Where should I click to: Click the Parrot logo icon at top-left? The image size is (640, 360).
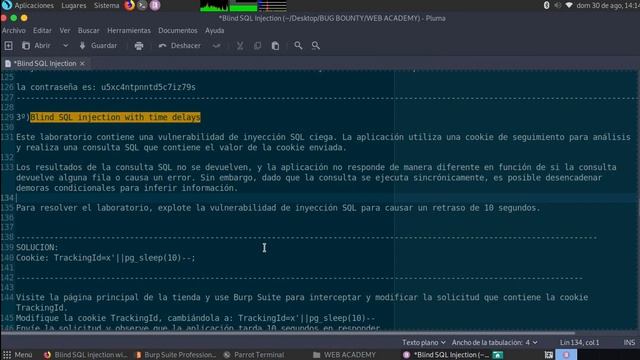[x=7, y=5]
